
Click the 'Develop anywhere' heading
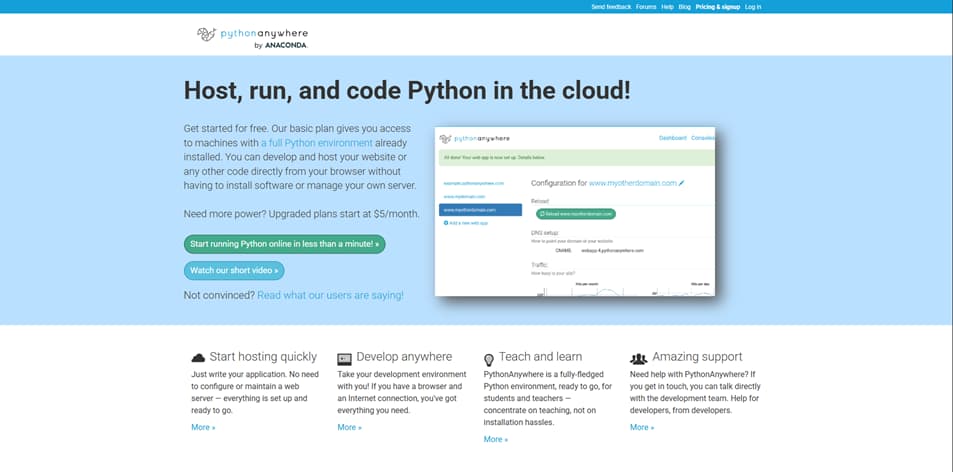coord(404,357)
